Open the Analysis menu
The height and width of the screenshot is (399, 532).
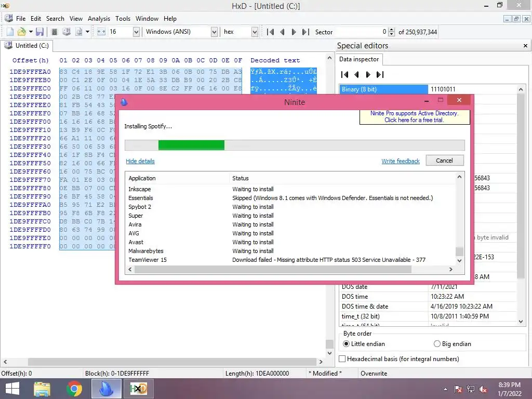(x=99, y=19)
